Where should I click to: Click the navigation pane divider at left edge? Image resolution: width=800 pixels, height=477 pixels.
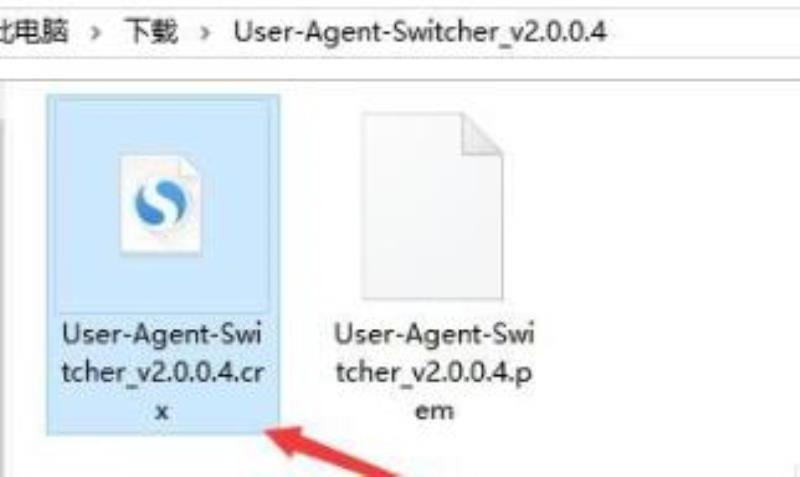point(3,296)
